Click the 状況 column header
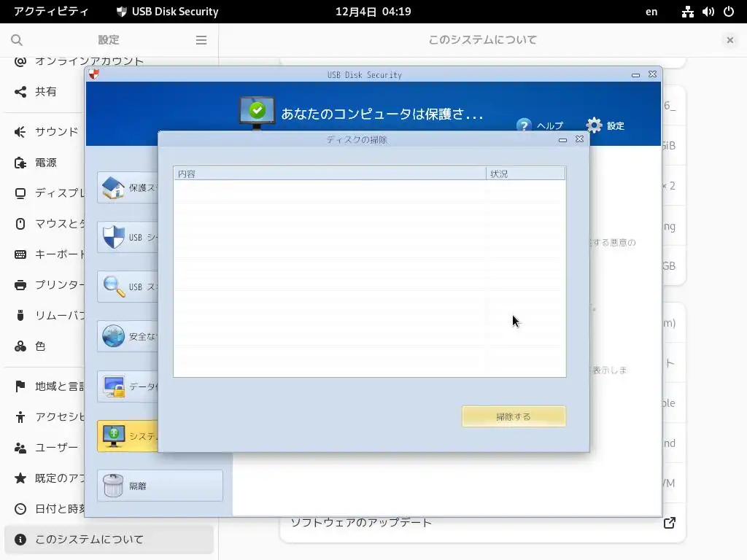Screen dimensions: 747x560 coord(526,174)
